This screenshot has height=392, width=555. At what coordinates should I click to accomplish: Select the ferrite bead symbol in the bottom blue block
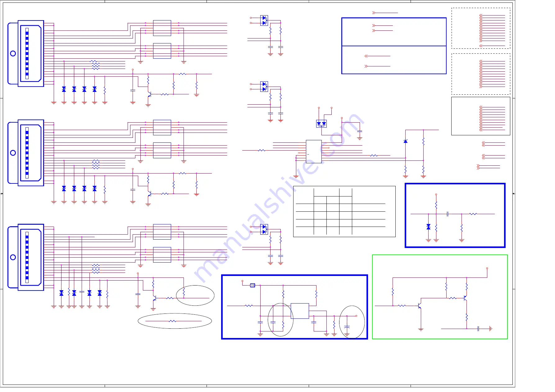pos(252,285)
